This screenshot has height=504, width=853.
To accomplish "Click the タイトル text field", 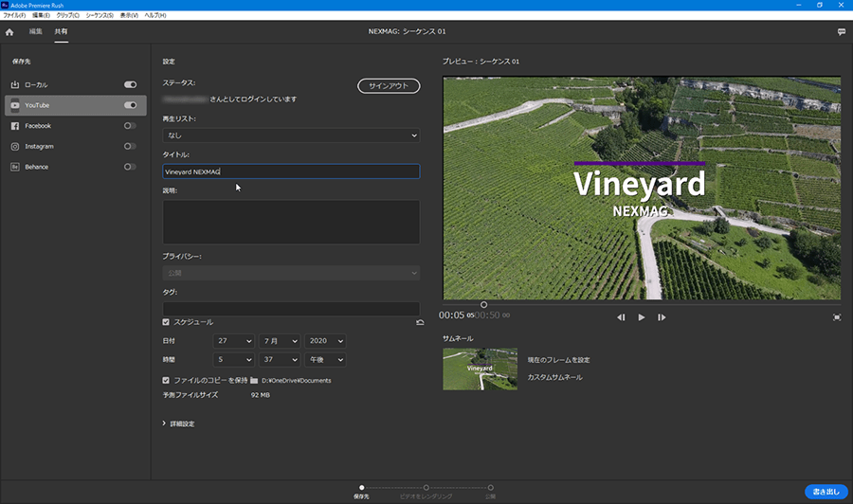I will click(291, 172).
